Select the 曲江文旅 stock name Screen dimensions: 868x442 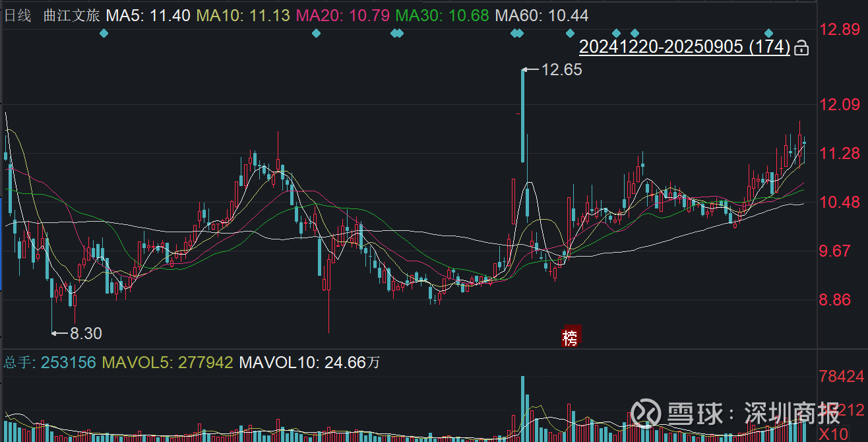pyautogui.click(x=72, y=15)
